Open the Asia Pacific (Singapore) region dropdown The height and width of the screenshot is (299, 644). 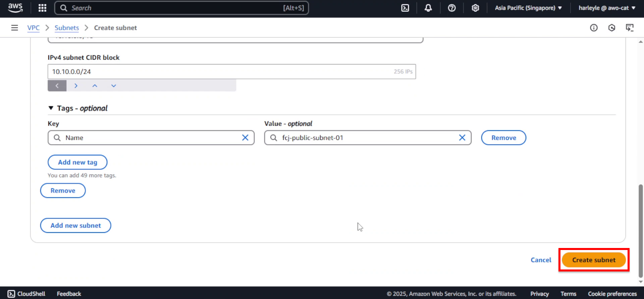pos(528,8)
